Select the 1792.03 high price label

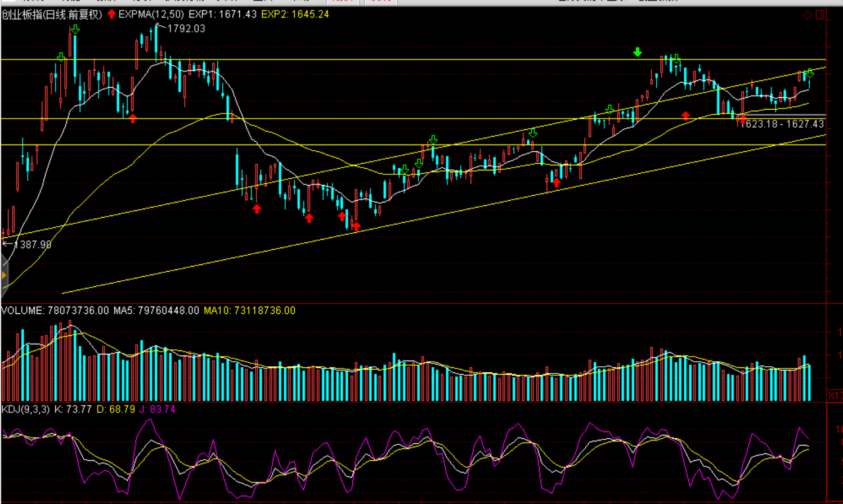pyautogui.click(x=186, y=28)
